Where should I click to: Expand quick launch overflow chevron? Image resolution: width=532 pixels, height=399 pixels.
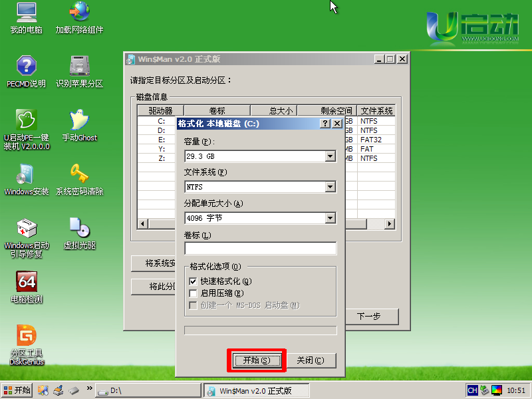tap(89, 388)
